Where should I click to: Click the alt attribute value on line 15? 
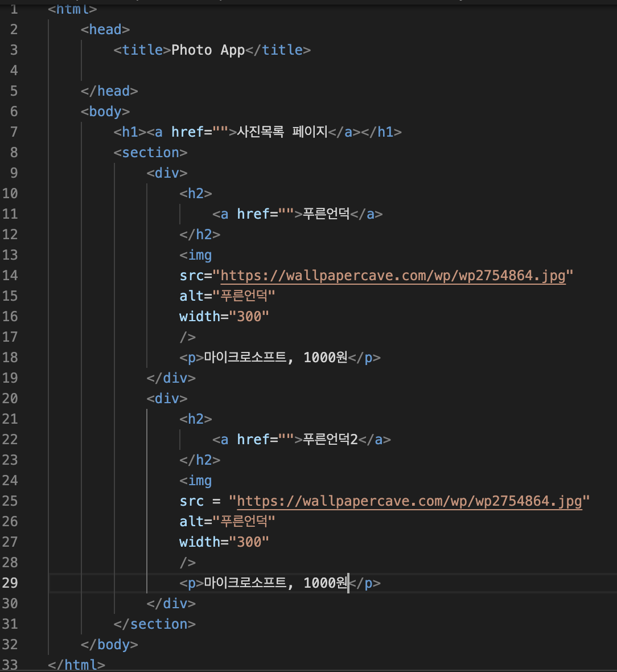click(x=244, y=296)
